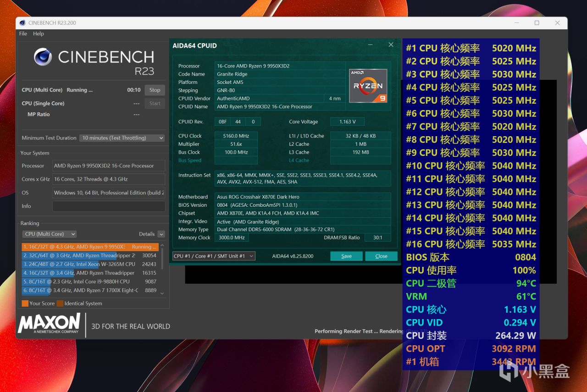Close the AIDA64 CPUID window
587x392 pixels.
391,45
